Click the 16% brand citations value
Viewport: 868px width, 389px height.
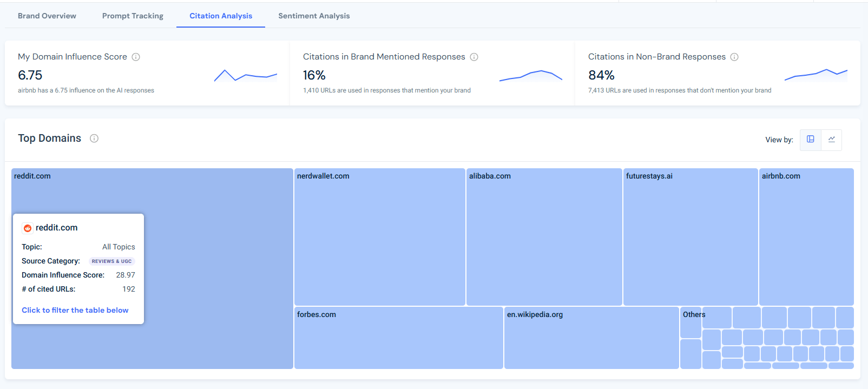coord(314,75)
